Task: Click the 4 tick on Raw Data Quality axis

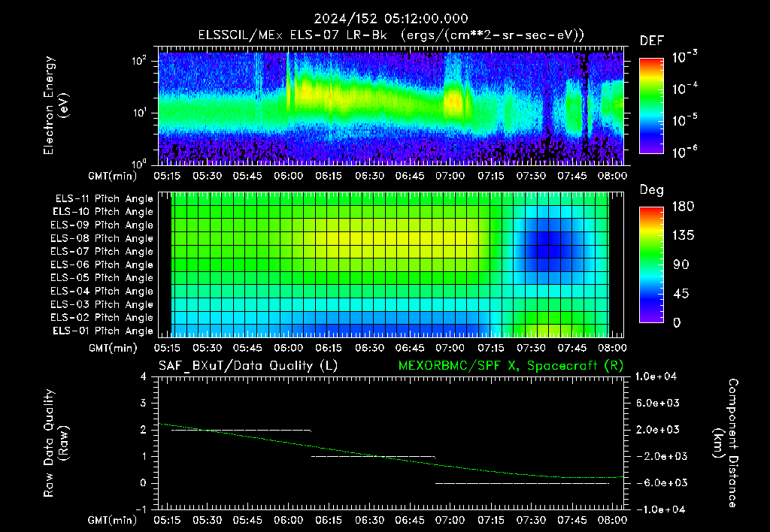Action: point(144,376)
